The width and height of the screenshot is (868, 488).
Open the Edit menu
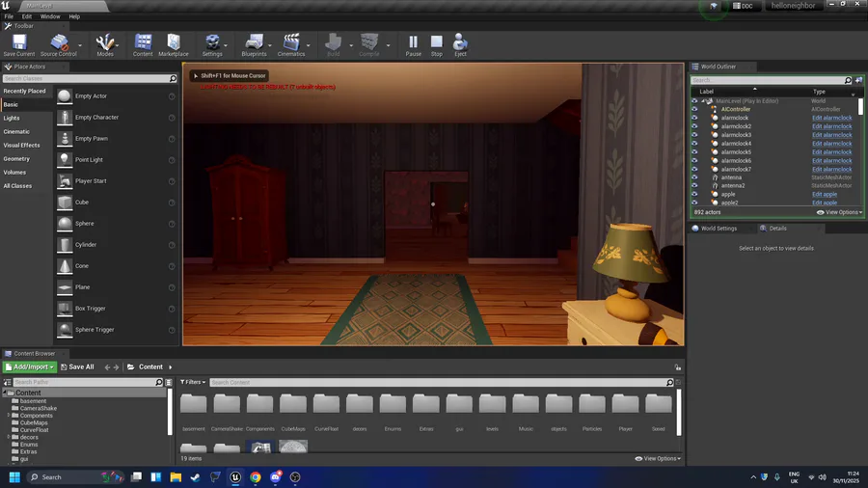(x=27, y=16)
